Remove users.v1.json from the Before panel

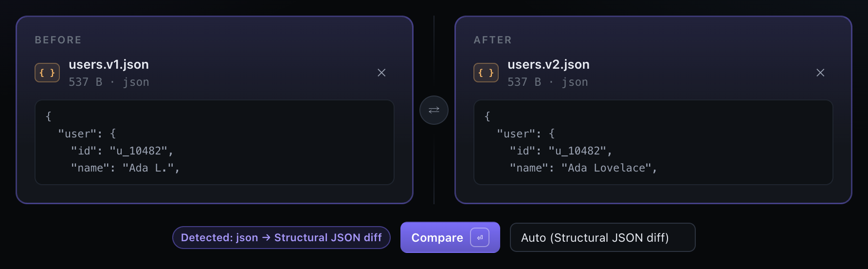tap(381, 73)
